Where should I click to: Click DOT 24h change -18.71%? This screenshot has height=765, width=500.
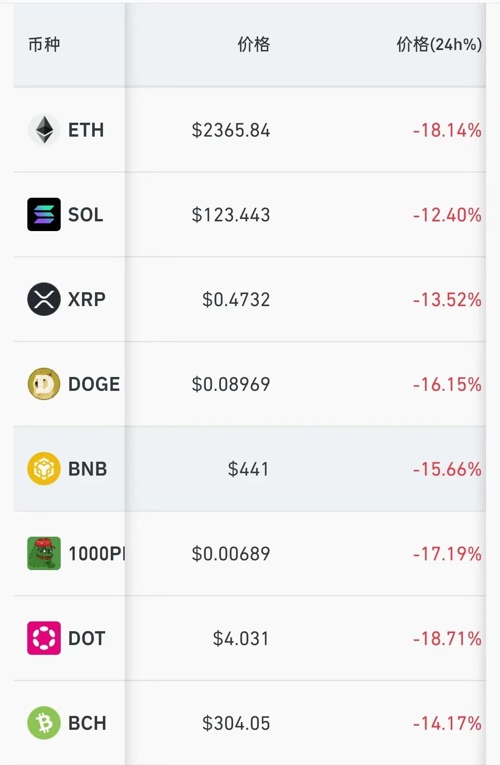(447, 638)
